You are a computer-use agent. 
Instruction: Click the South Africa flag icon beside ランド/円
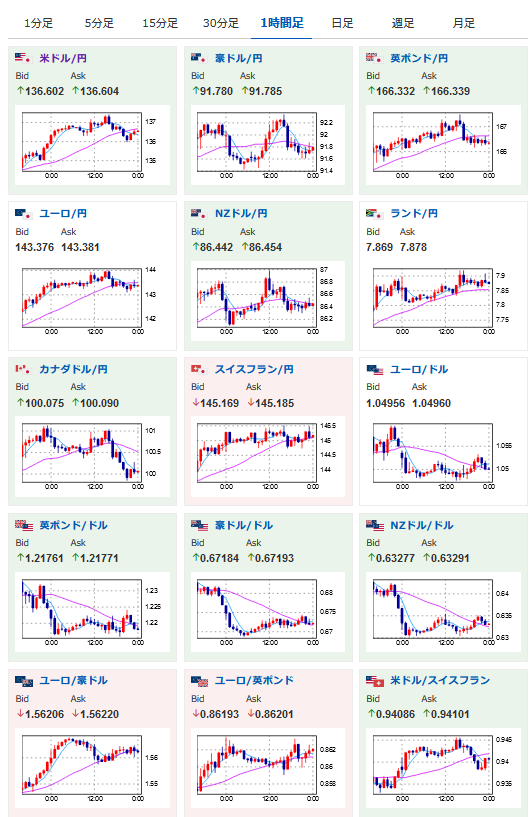[374, 213]
